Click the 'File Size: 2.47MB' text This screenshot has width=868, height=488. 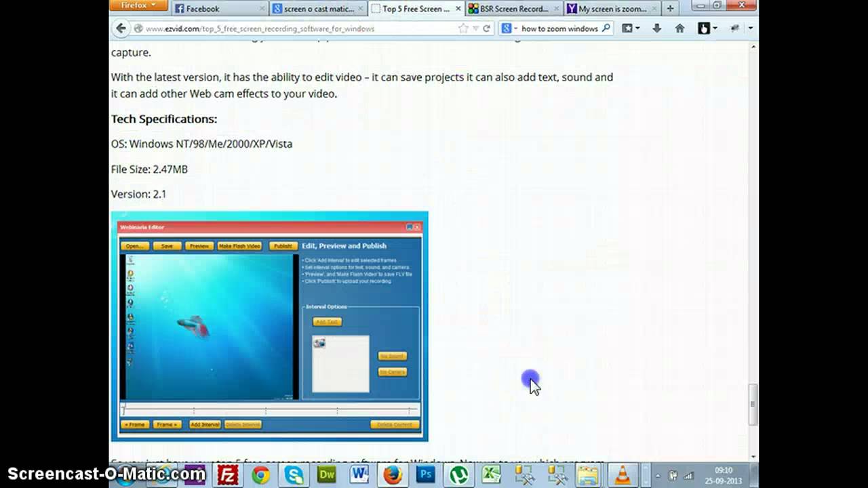[149, 169]
